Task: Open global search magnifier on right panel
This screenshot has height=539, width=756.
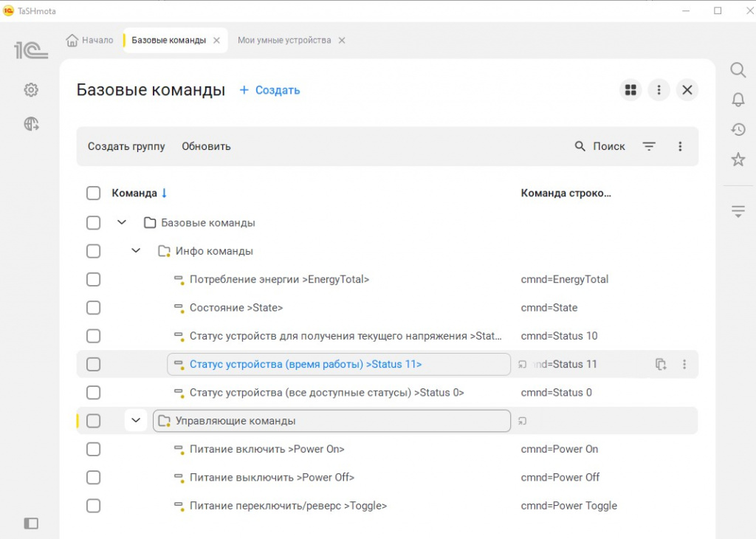Action: (x=738, y=70)
